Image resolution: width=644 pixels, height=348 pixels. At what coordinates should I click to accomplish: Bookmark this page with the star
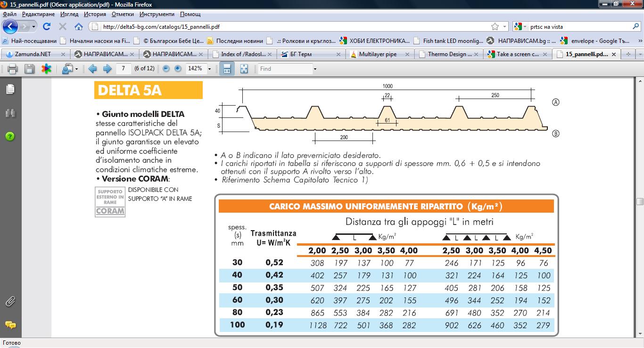pos(495,27)
